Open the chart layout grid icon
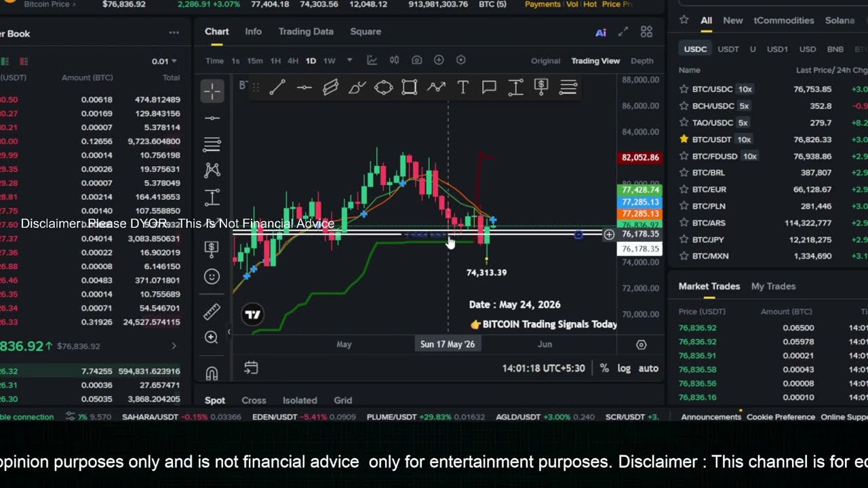 pos(646,32)
